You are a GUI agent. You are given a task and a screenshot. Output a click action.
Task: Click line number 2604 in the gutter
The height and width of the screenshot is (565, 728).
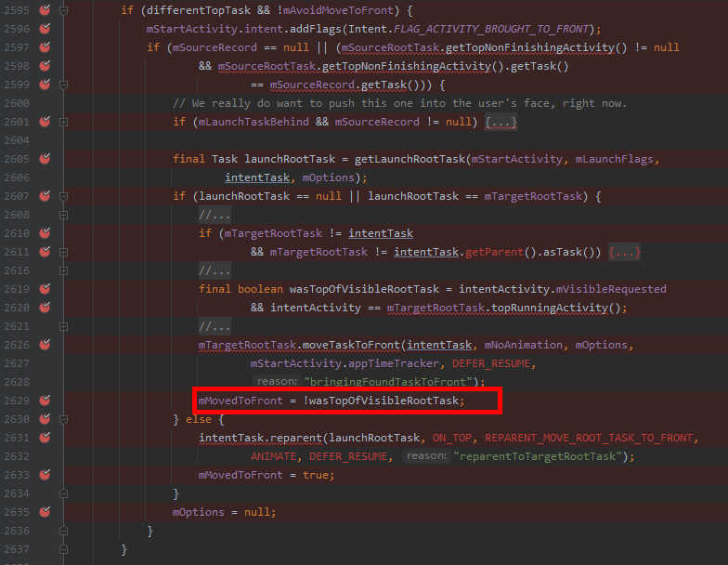[x=17, y=140]
